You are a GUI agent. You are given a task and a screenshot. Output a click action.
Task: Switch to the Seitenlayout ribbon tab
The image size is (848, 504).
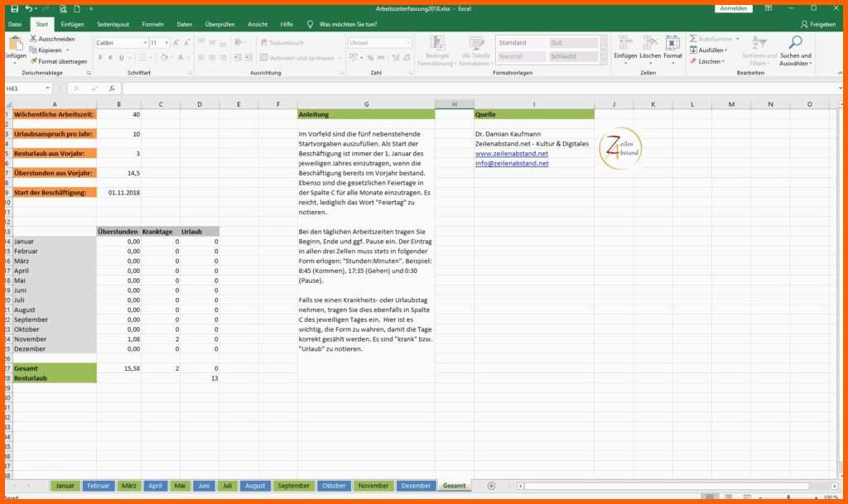[x=113, y=24]
